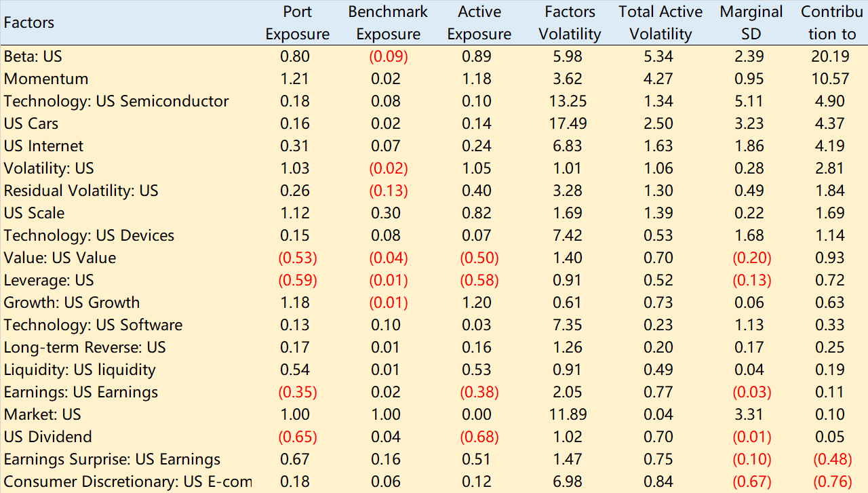The height and width of the screenshot is (493, 868).
Task: Select the Total Active Volatility header
Action: pyautogui.click(x=660, y=23)
